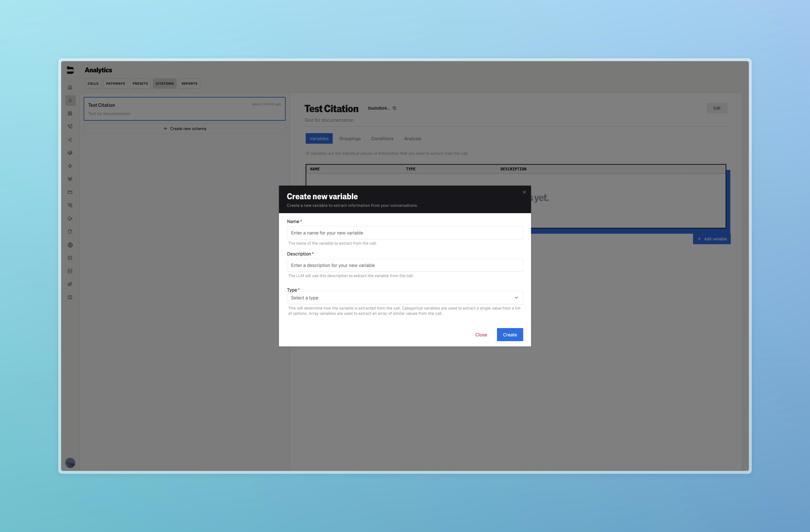Open the Conditions tab
810x532 pixels.
382,138
